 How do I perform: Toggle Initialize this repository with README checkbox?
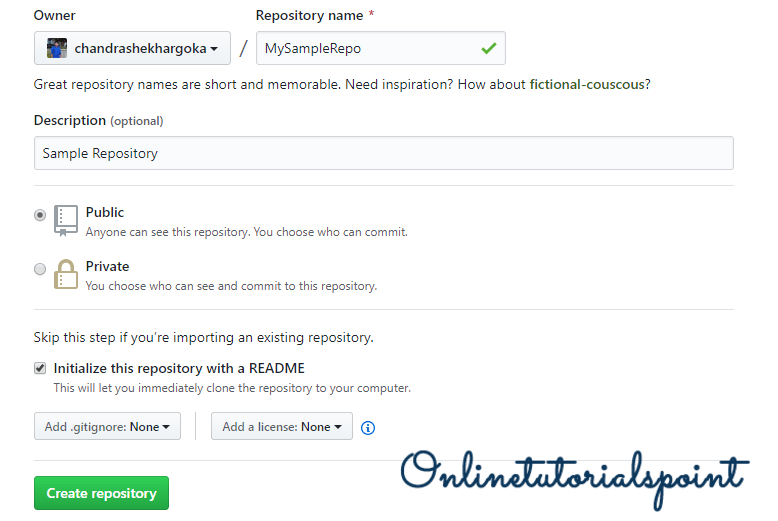pos(40,368)
